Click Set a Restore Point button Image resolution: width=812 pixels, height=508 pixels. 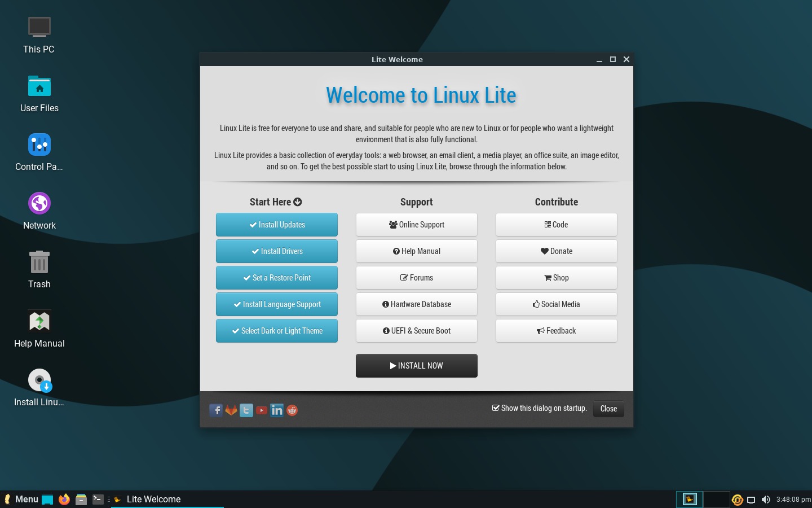(x=277, y=278)
